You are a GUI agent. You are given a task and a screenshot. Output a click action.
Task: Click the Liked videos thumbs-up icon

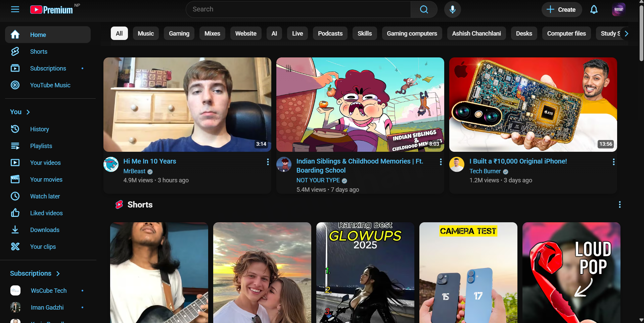coord(15,213)
